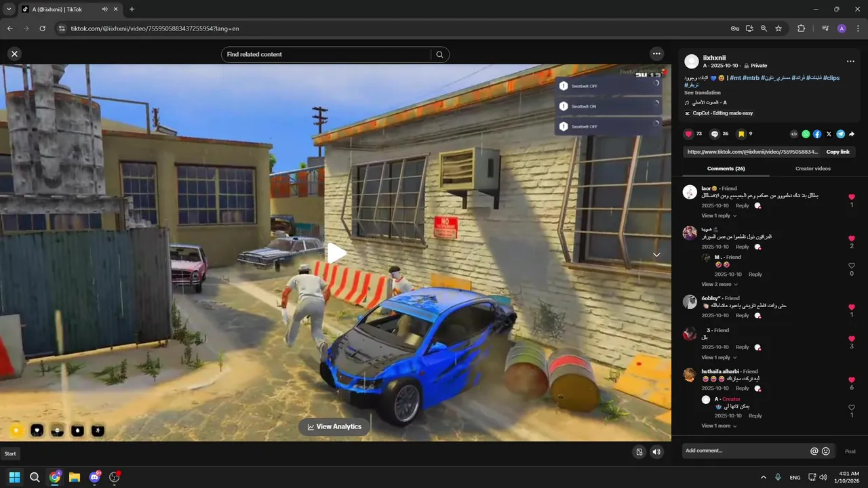Like the video with heart icon
Screen dimensions: 868x488
[689, 134]
